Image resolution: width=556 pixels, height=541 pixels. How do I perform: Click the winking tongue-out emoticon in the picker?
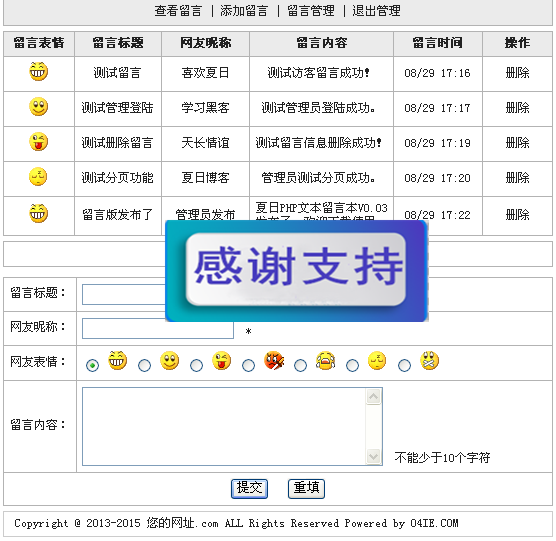[222, 361]
